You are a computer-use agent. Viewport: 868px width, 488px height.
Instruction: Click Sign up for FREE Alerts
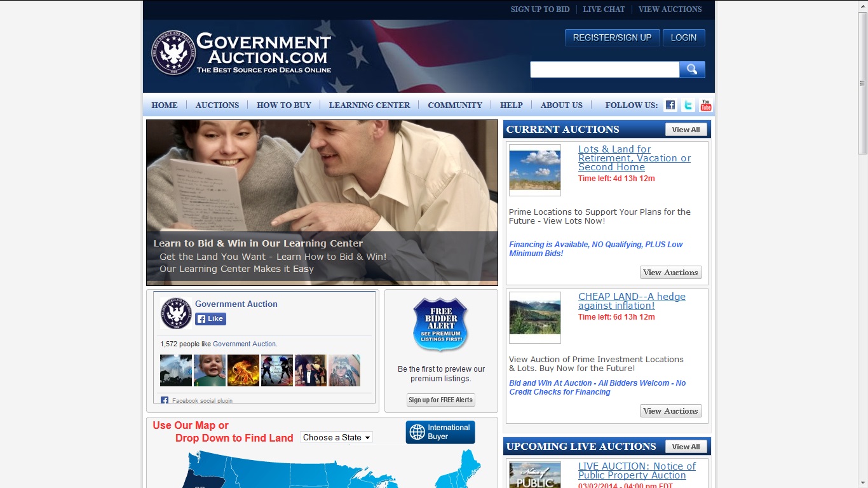pyautogui.click(x=440, y=400)
